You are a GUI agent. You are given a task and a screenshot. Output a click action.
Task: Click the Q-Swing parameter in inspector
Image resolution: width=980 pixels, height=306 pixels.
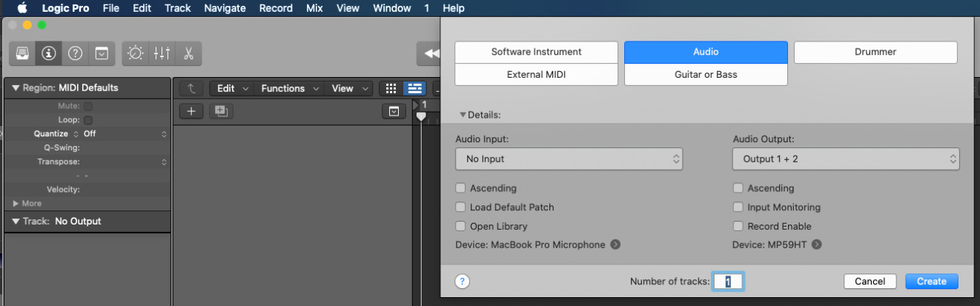point(62,147)
